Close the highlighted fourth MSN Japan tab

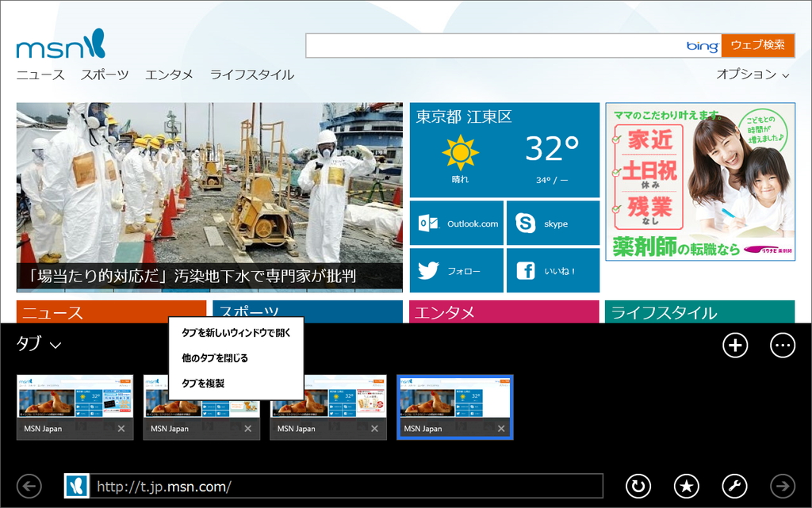(501, 428)
